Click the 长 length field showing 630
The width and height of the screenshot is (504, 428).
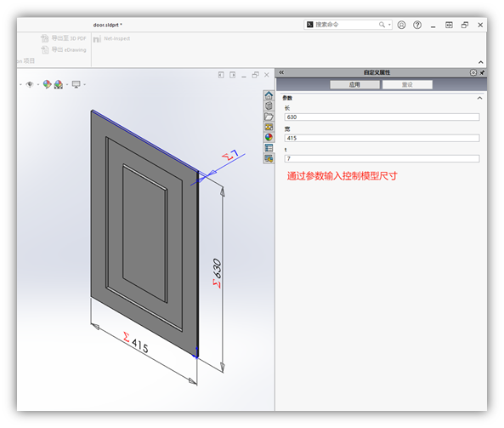(382, 117)
